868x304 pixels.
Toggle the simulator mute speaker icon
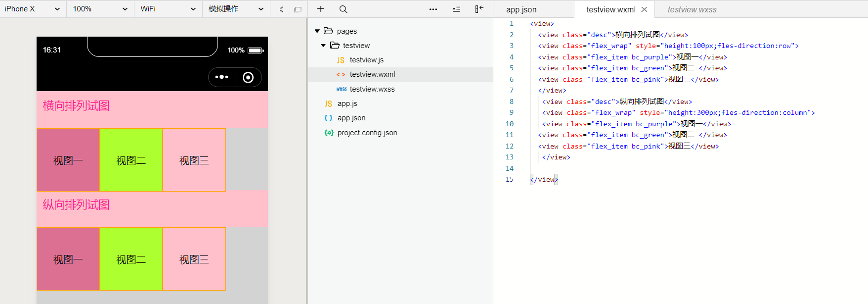tap(281, 9)
